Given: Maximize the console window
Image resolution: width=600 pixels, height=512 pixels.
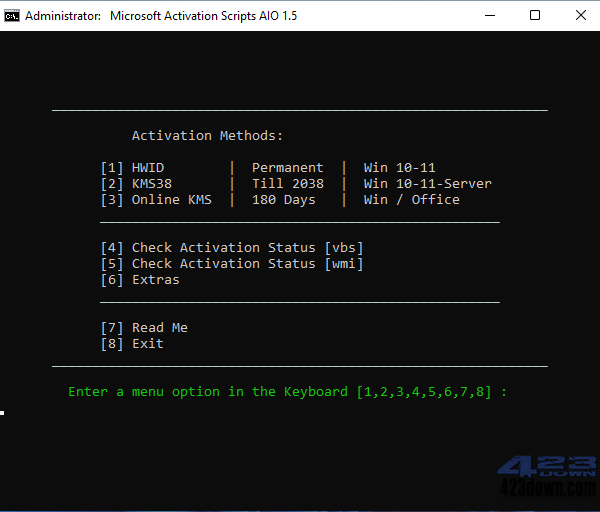Looking at the screenshot, I should pyautogui.click(x=535, y=16).
